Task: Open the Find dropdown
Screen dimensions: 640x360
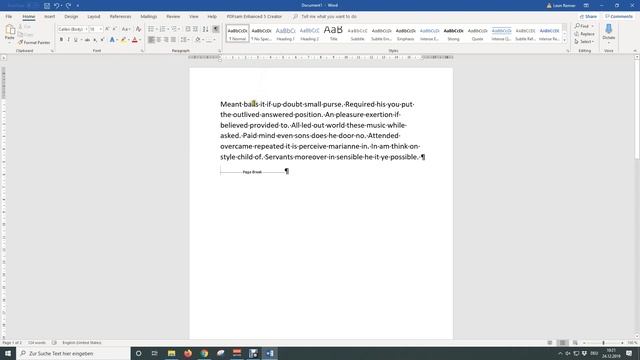Action: click(x=593, y=26)
